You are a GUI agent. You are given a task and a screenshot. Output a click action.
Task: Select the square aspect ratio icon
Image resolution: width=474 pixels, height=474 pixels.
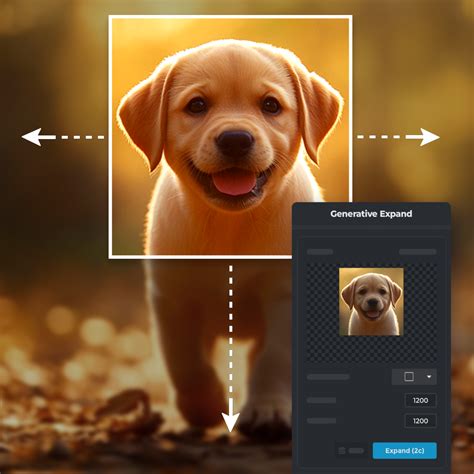click(409, 377)
